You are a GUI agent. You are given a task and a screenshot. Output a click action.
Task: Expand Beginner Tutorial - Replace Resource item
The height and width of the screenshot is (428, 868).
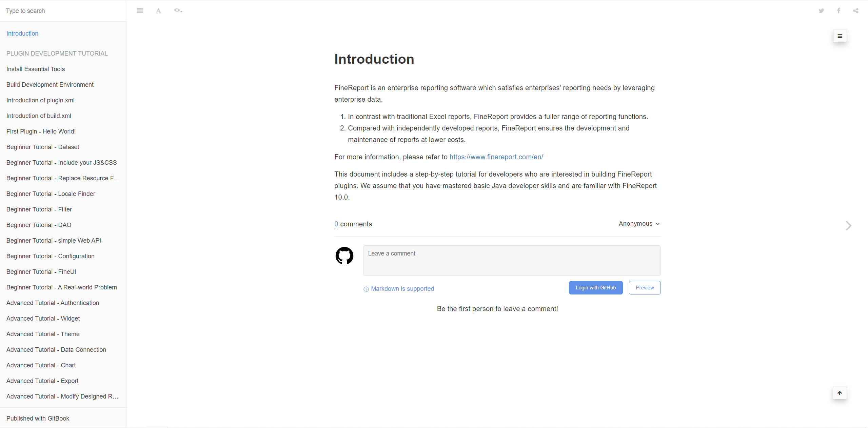(63, 178)
